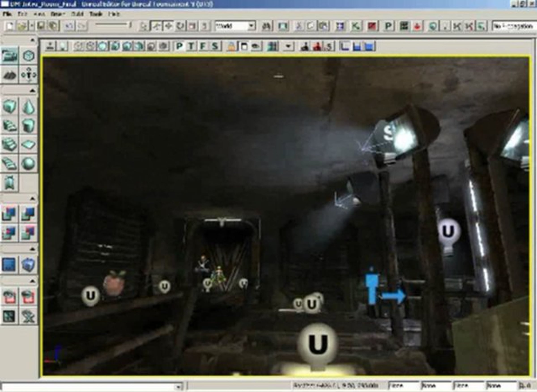Click the Add Special Brush icon
The image size is (537, 392).
9,264
